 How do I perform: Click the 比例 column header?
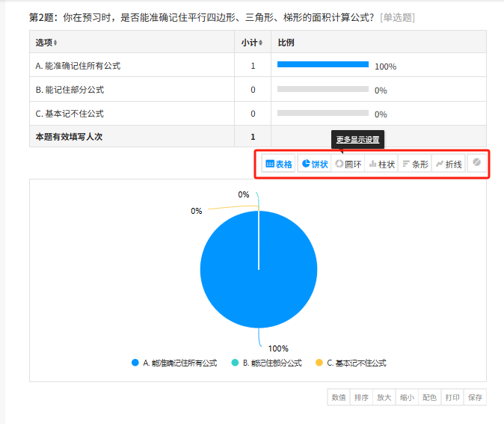[x=286, y=43]
